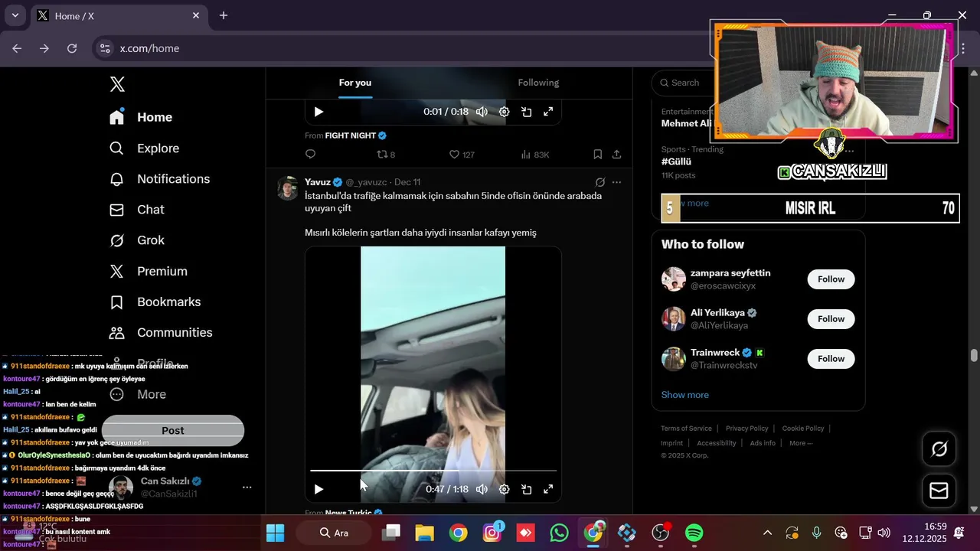Enter fullscreen on the Yavuz video
980x551 pixels.
pyautogui.click(x=548, y=489)
